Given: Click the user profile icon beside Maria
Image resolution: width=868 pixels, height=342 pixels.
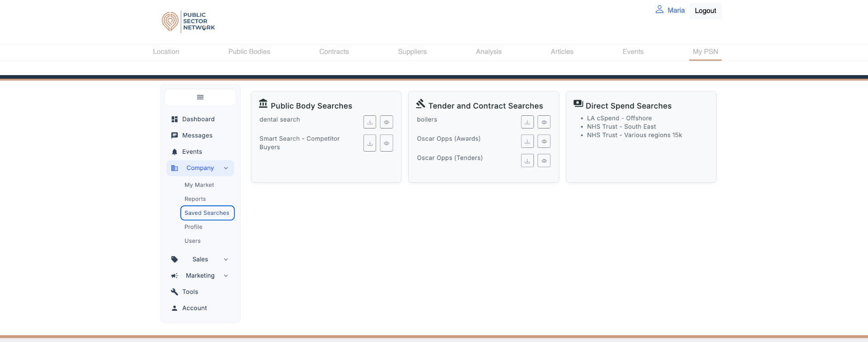Looking at the screenshot, I should tap(660, 9).
